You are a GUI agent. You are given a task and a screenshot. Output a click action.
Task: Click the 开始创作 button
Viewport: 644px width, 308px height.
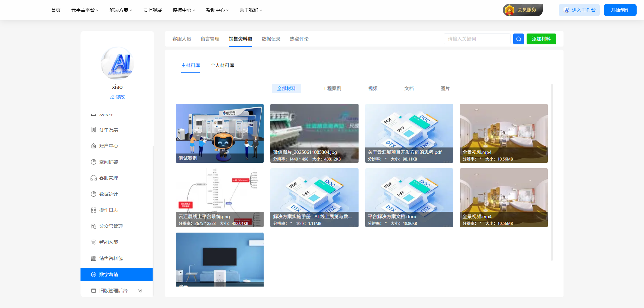[620, 10]
